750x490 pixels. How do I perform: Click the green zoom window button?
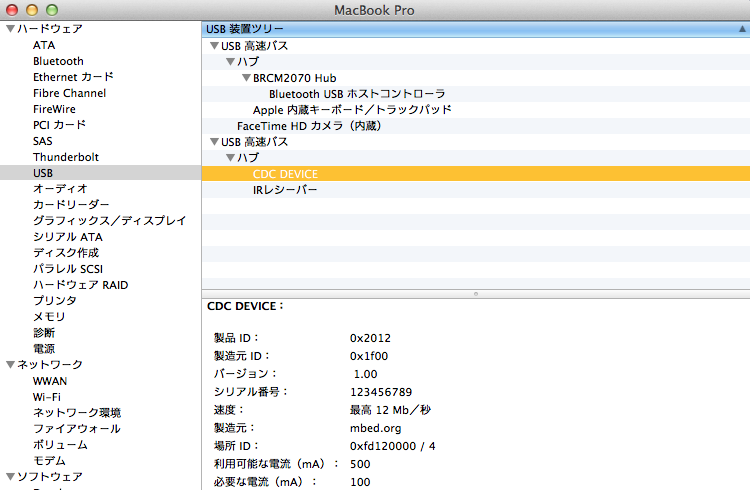50,9
